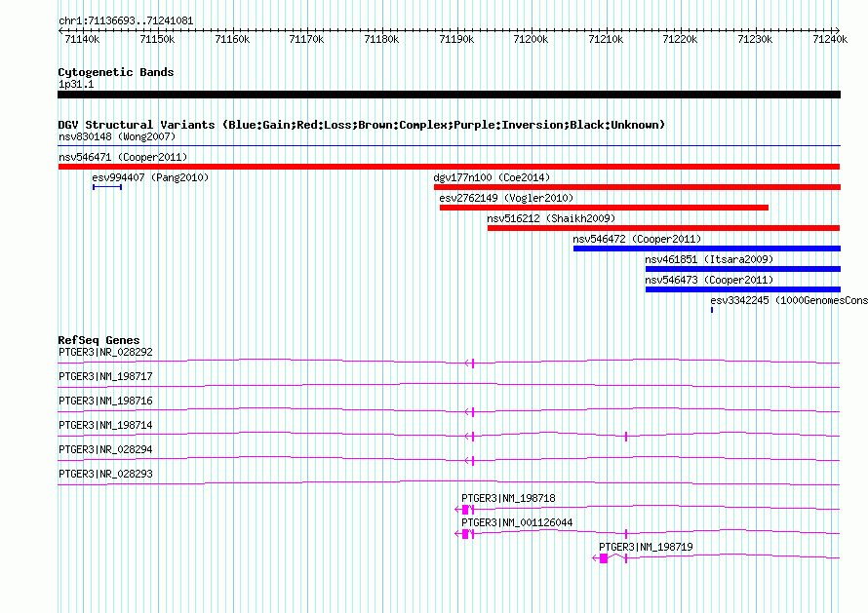Select the esv2762149 (Vogler2010) label

click(506, 198)
